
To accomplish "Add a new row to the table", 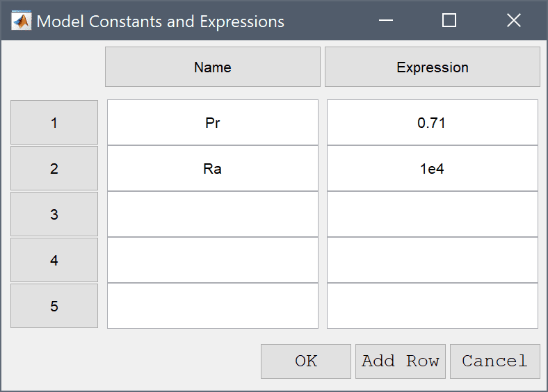I will click(401, 361).
